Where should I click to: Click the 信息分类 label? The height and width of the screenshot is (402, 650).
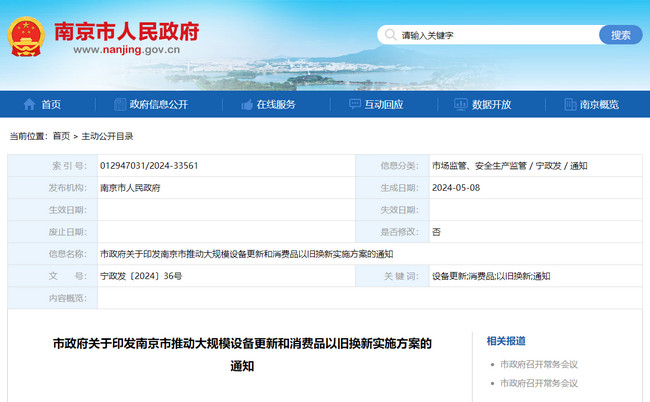400,166
